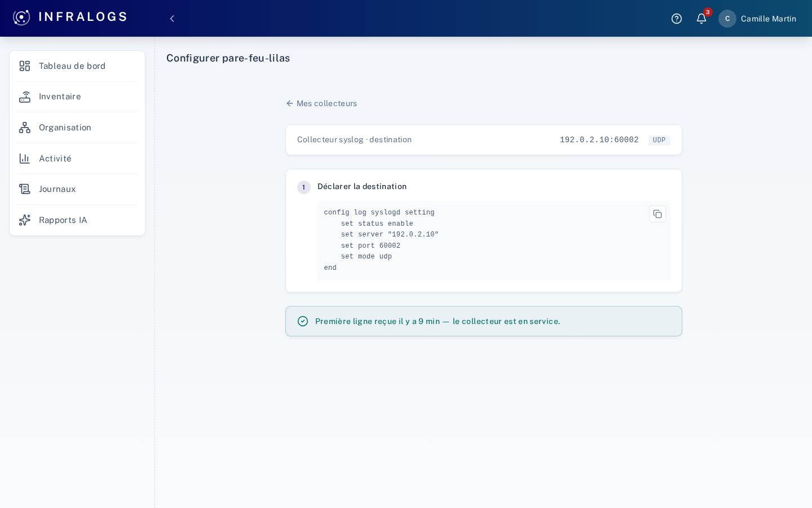Click the Journaux scroll icon
This screenshot has width=812, height=508.
pyautogui.click(x=25, y=189)
